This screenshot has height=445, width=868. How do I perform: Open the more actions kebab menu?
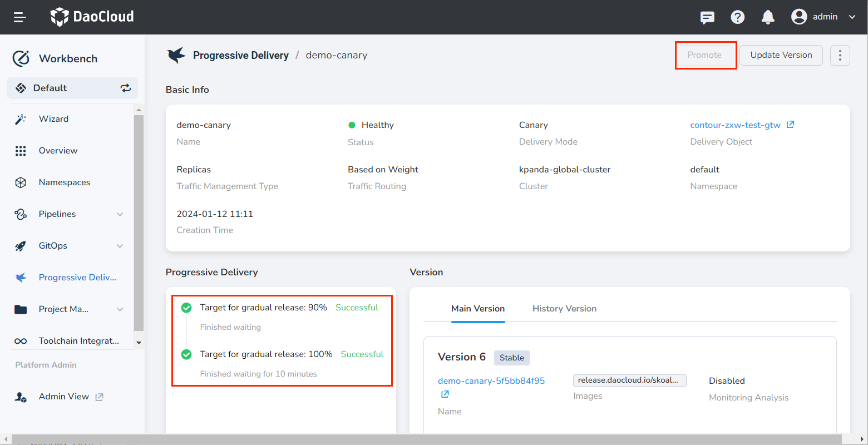840,55
